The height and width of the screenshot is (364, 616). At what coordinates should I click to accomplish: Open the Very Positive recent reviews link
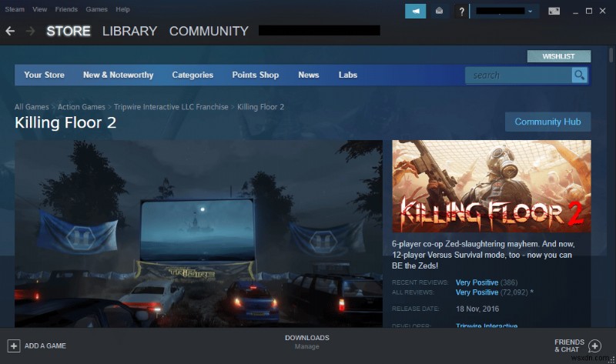pyautogui.click(x=477, y=282)
